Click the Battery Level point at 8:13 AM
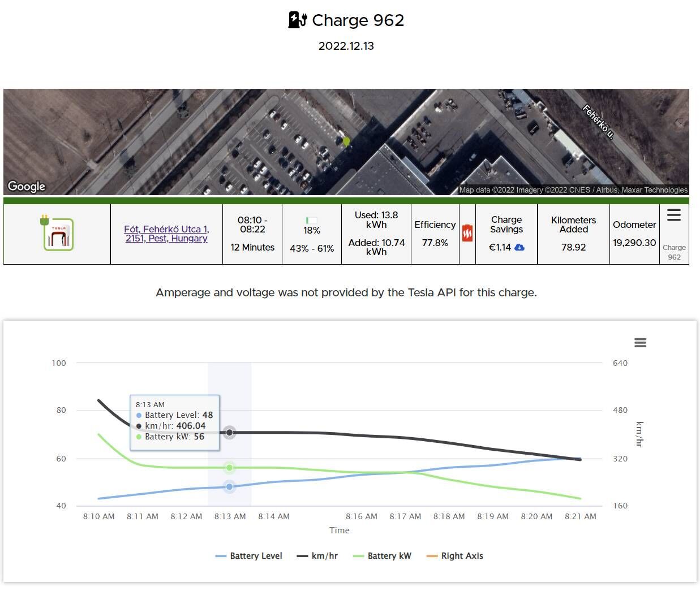The width and height of the screenshot is (700, 591). click(x=229, y=487)
